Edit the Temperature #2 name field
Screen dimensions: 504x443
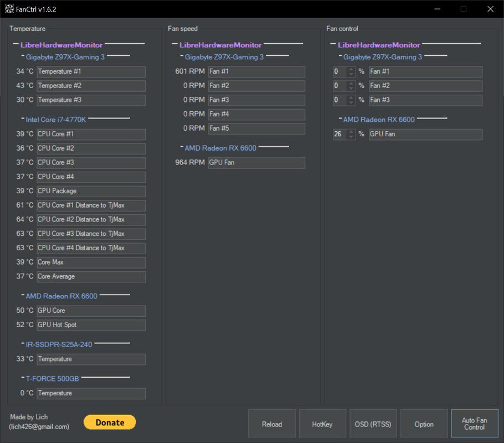pos(91,86)
